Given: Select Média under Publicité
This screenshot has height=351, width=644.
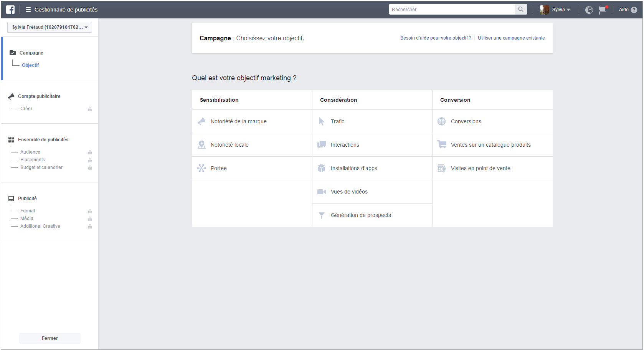Looking at the screenshot, I should click(x=27, y=219).
